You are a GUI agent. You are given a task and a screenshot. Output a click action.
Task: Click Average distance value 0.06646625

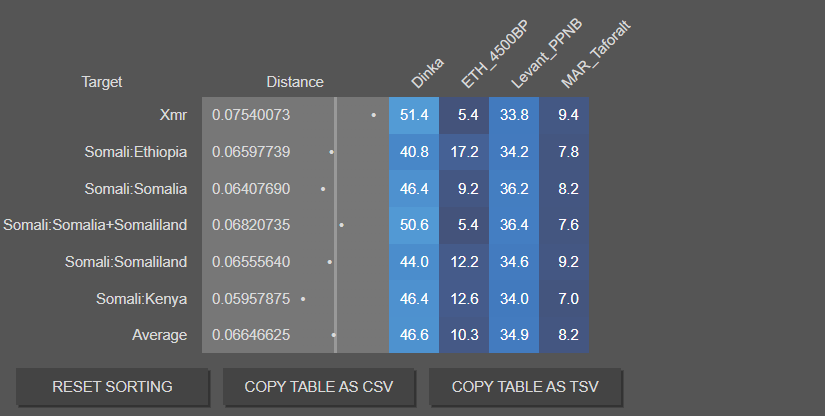(x=251, y=335)
